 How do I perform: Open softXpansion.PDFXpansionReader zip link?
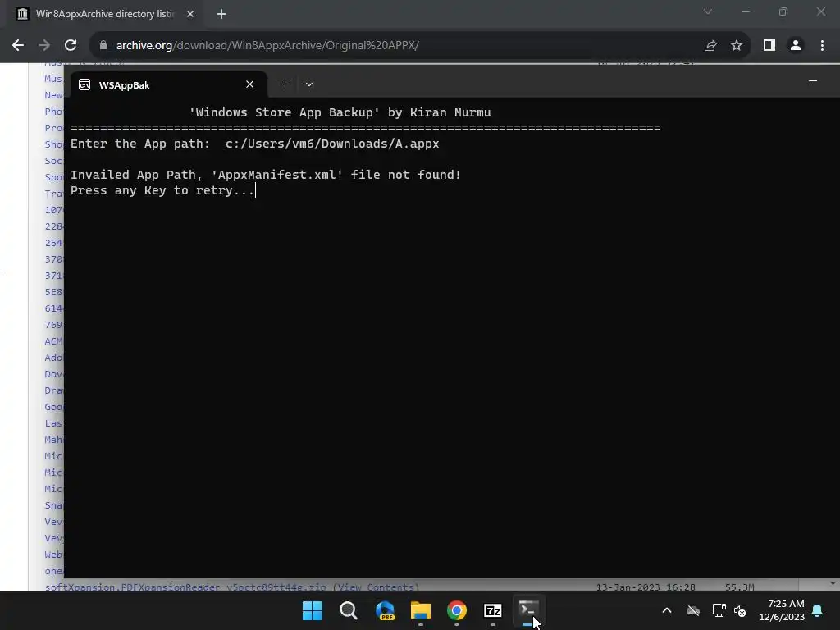(x=185, y=587)
